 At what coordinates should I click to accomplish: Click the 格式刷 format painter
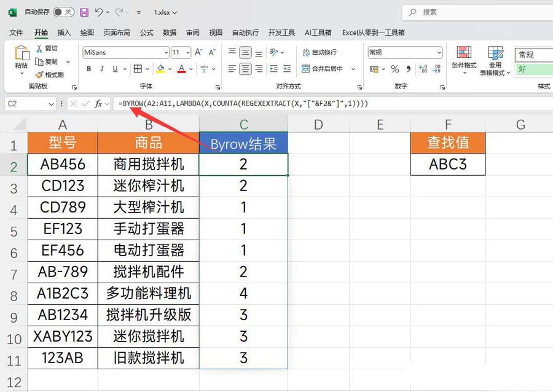pyautogui.click(x=50, y=75)
